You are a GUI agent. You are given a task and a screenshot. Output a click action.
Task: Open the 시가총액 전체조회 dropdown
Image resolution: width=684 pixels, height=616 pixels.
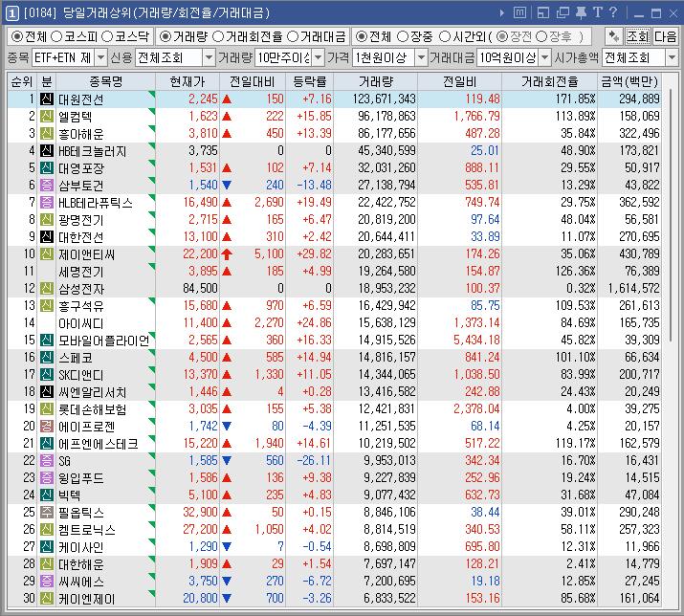672,57
